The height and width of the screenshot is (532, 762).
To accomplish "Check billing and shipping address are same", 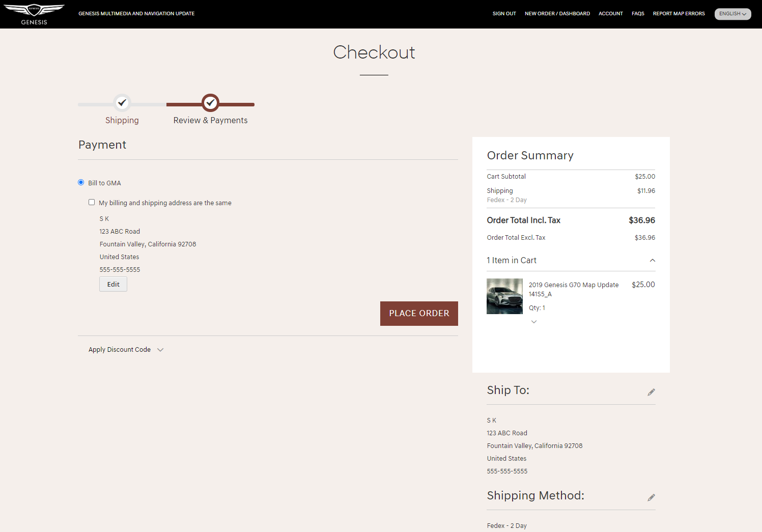I will [x=92, y=202].
